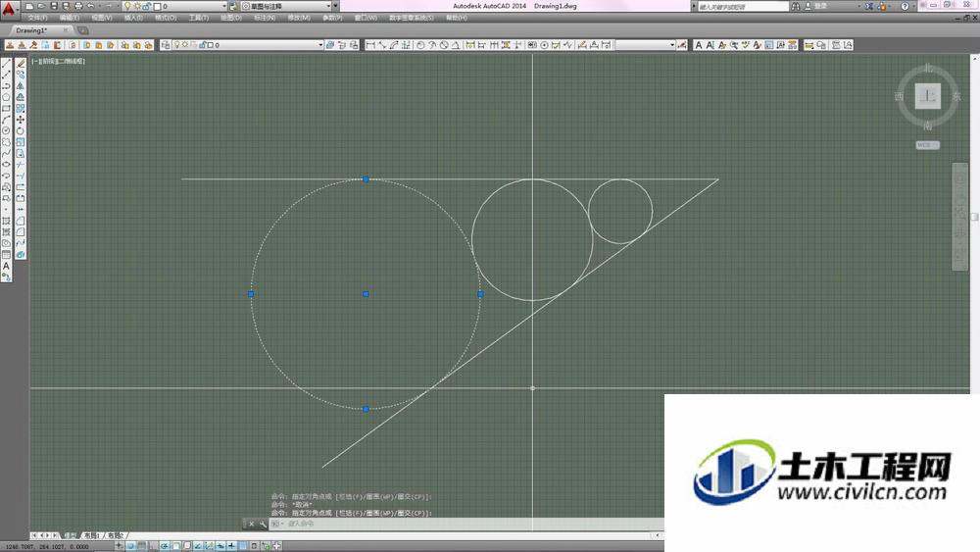The image size is (980, 552).
Task: Select the Move modify tool
Action: coord(21,120)
